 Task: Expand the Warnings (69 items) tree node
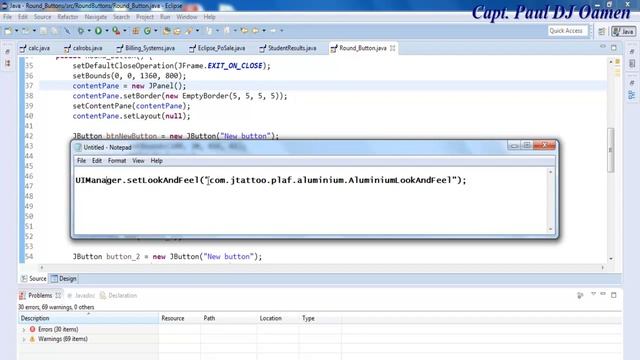[x=24, y=339]
